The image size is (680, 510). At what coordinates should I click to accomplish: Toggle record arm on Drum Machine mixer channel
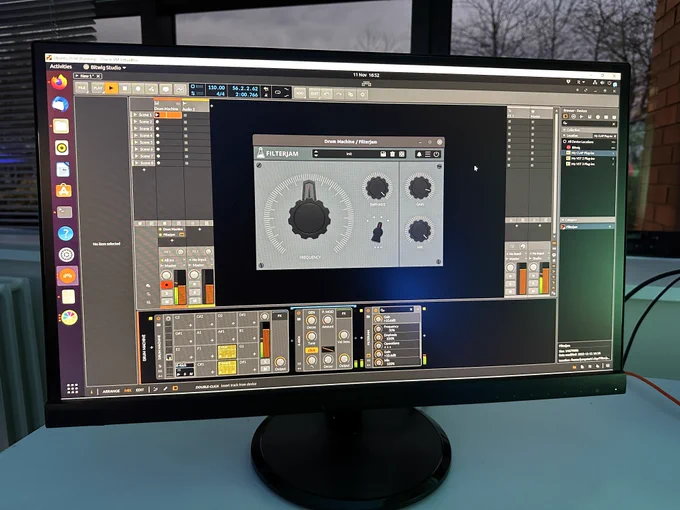click(167, 285)
